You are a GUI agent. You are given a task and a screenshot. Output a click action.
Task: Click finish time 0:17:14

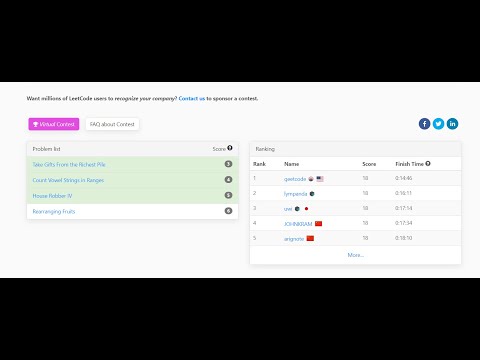coord(404,208)
